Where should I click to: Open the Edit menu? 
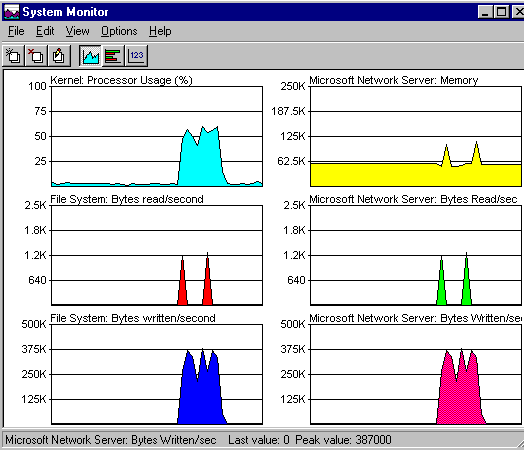(x=45, y=31)
